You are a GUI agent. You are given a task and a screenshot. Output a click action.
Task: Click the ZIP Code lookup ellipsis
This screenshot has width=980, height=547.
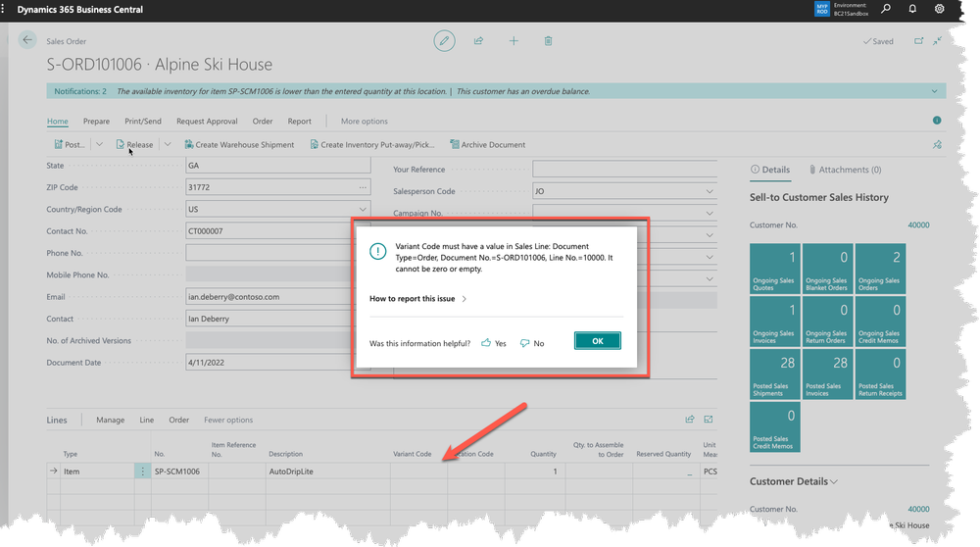coord(363,187)
